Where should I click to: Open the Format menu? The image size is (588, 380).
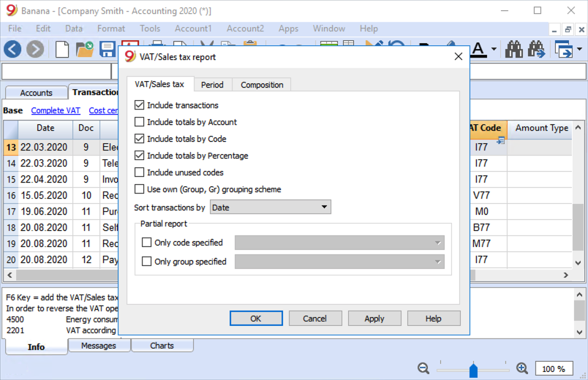tap(111, 28)
